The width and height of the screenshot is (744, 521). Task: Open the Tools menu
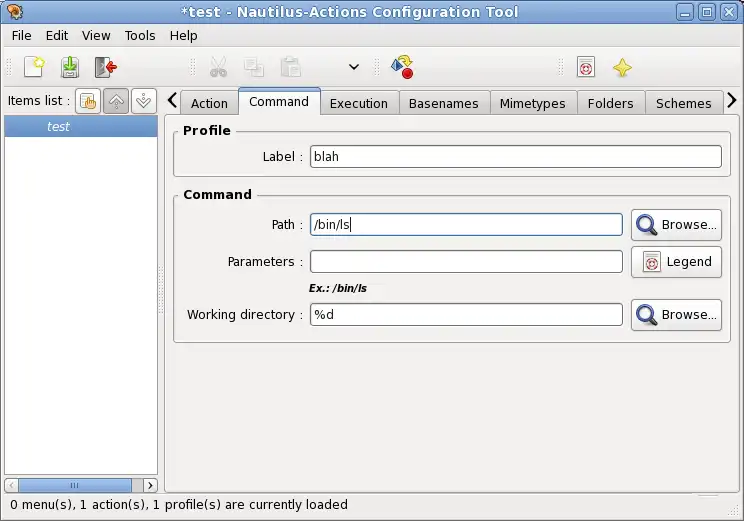pyautogui.click(x=140, y=36)
